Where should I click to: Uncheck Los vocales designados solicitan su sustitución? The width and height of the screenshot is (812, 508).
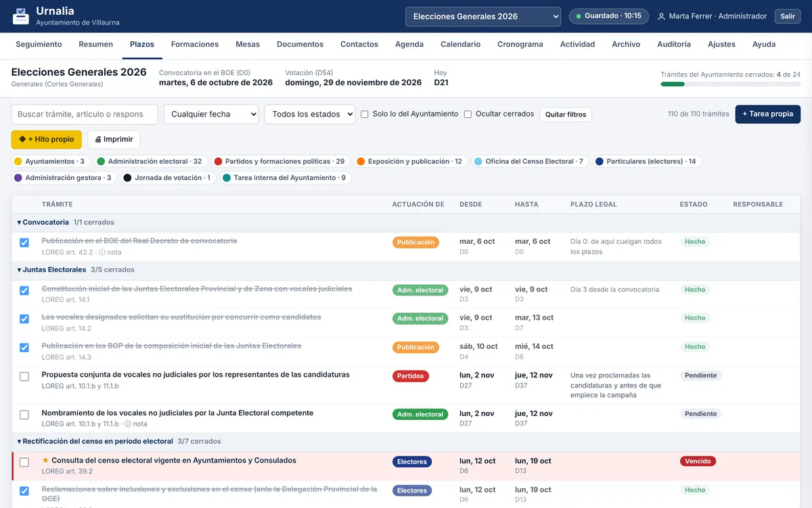click(24, 319)
